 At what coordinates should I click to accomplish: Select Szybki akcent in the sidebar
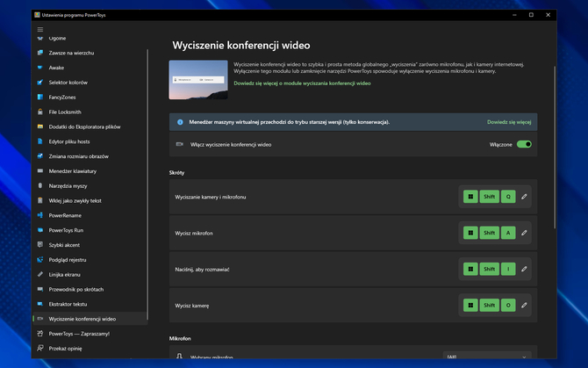pyautogui.click(x=90, y=245)
